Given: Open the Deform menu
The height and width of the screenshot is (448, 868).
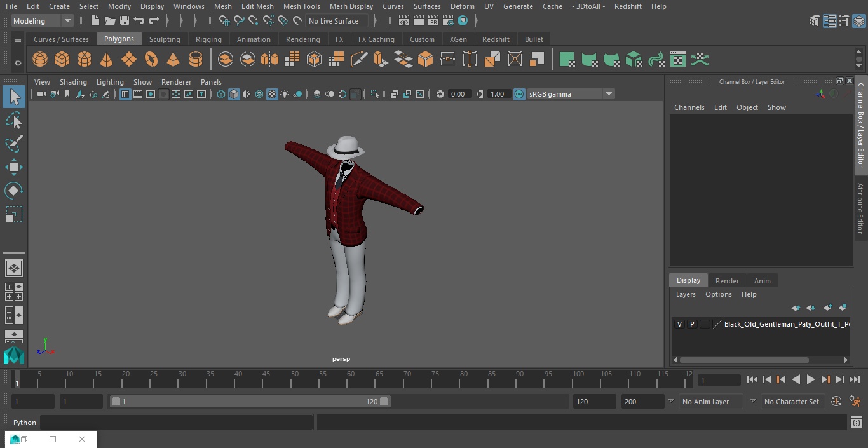Looking at the screenshot, I should pos(462,6).
